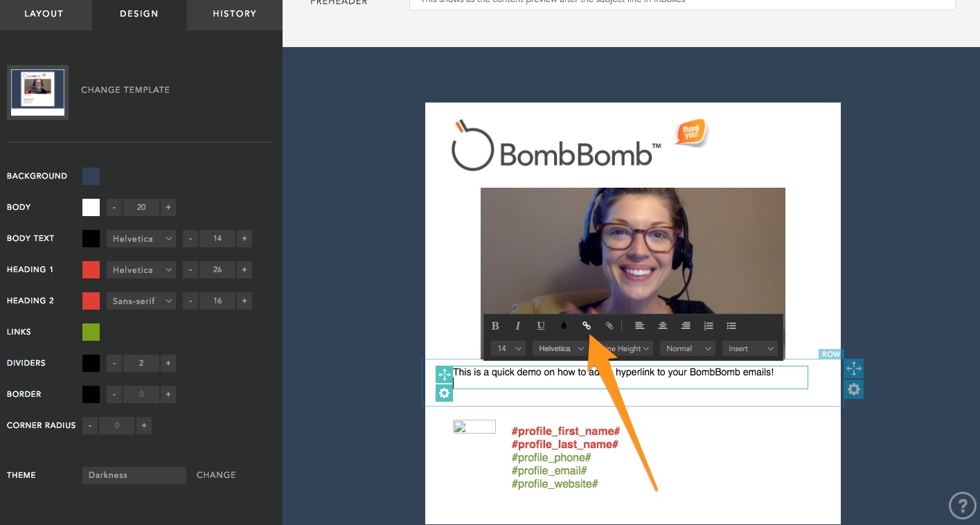Click the paperclip attachment icon
Image resolution: width=980 pixels, height=525 pixels.
pos(609,326)
